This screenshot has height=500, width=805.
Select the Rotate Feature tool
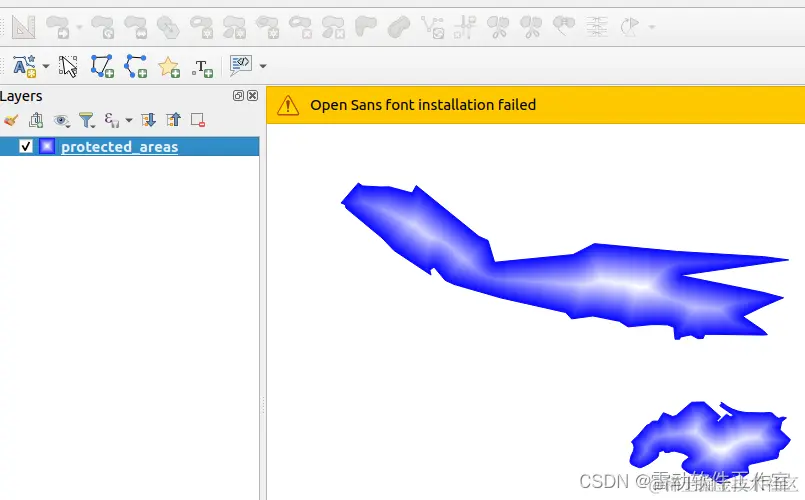(x=103, y=27)
